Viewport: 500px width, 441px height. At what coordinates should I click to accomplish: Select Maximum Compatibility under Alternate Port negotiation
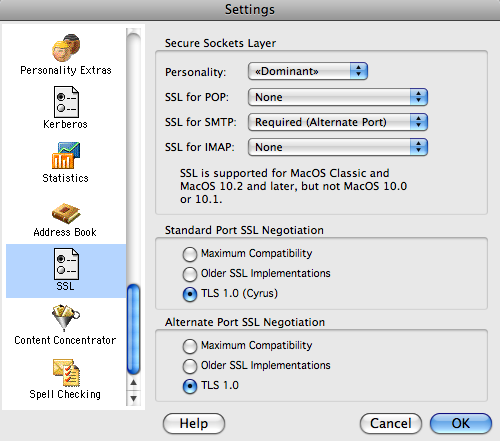(x=190, y=346)
